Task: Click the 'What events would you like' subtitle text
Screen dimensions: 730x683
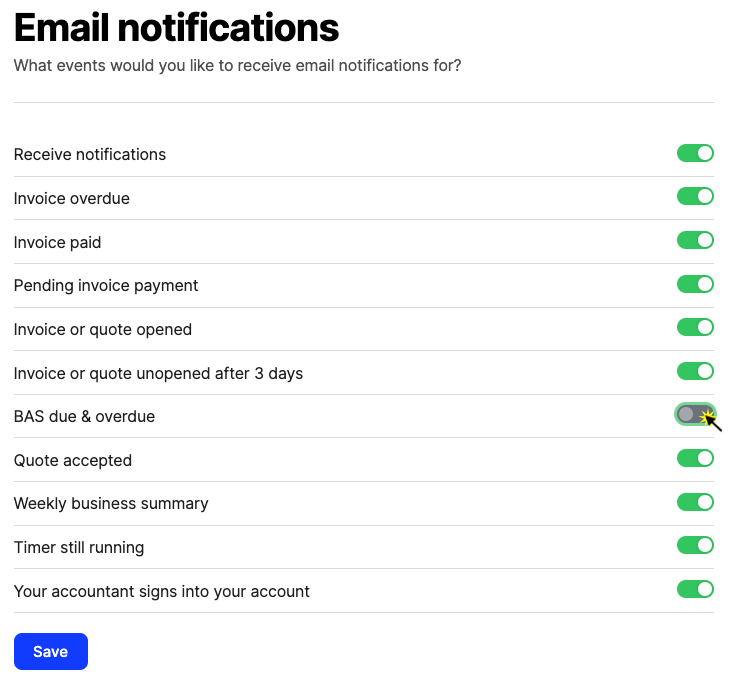Action: coord(237,66)
